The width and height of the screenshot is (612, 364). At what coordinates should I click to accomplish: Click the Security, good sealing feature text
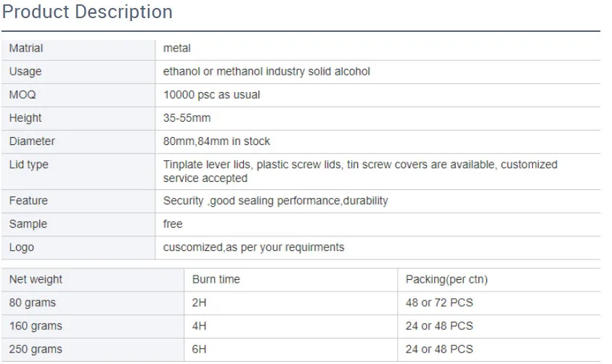click(275, 201)
